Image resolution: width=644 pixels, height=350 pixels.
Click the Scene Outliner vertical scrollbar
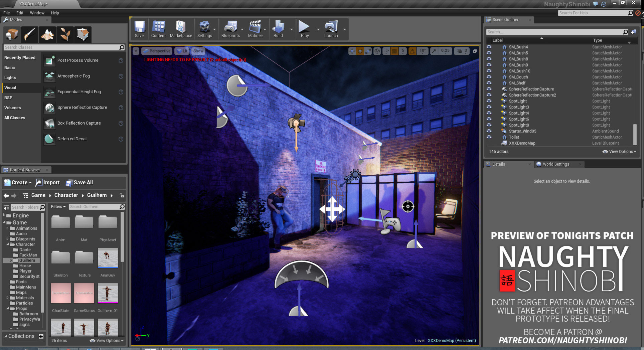(x=635, y=134)
